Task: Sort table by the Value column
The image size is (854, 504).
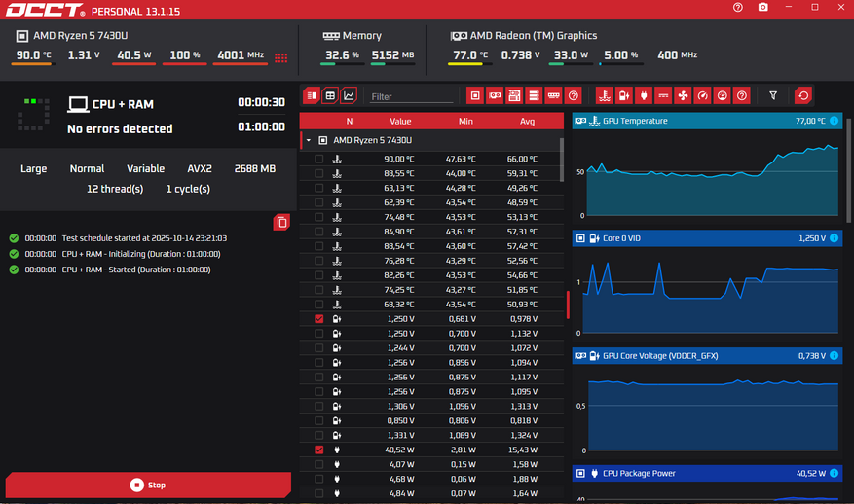Action: (x=400, y=122)
